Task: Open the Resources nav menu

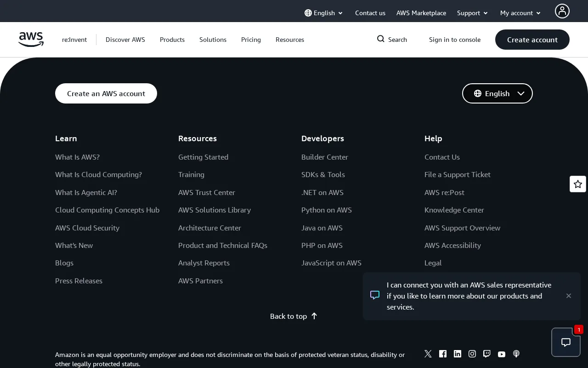Action: [x=290, y=40]
